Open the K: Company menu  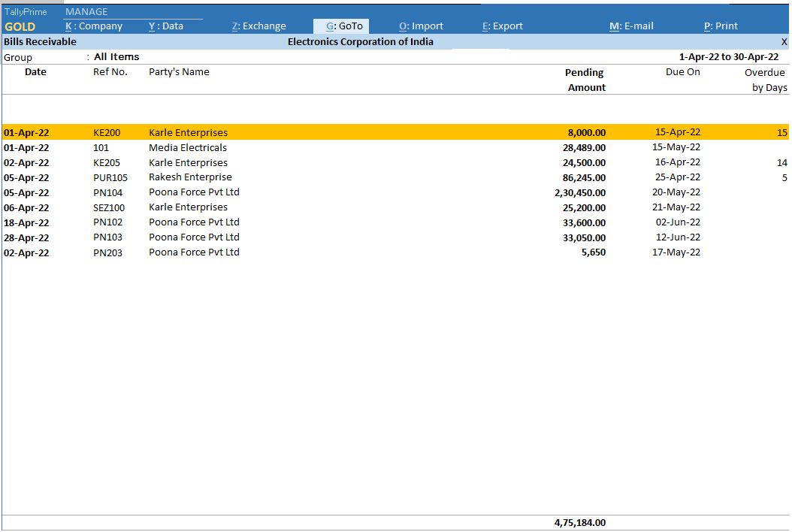tap(94, 26)
